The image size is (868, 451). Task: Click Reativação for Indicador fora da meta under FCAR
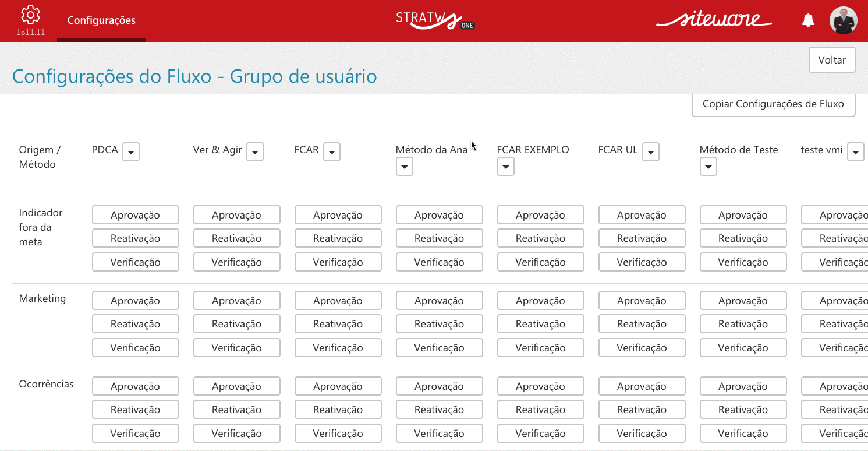click(338, 238)
